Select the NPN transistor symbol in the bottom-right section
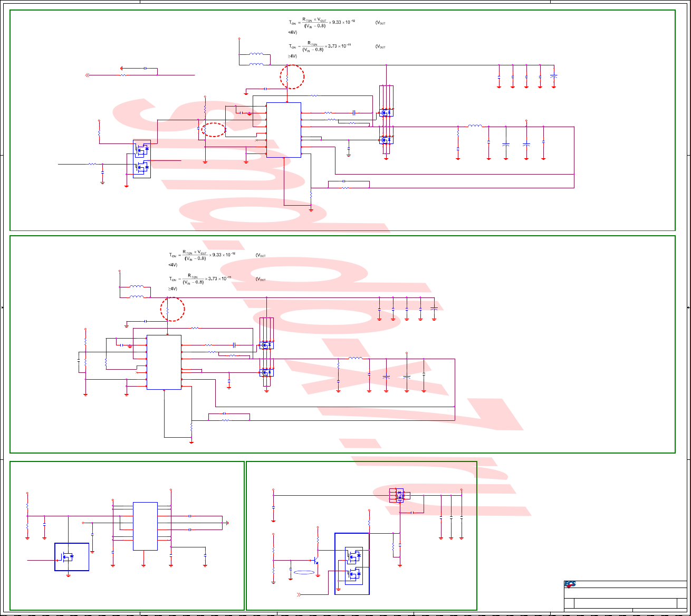Viewport: 691px width, 616px height. (x=315, y=560)
